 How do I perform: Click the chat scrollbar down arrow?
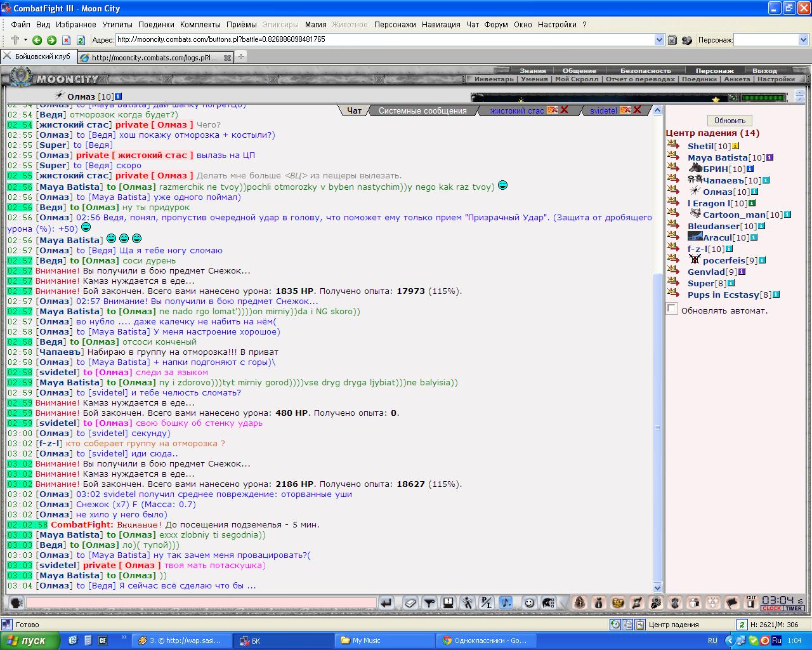658,588
